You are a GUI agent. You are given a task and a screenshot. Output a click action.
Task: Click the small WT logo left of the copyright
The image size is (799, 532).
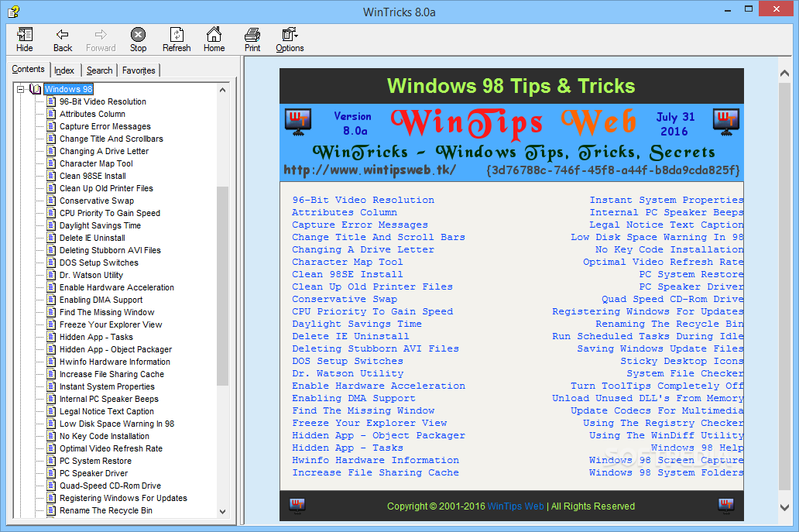point(297,505)
